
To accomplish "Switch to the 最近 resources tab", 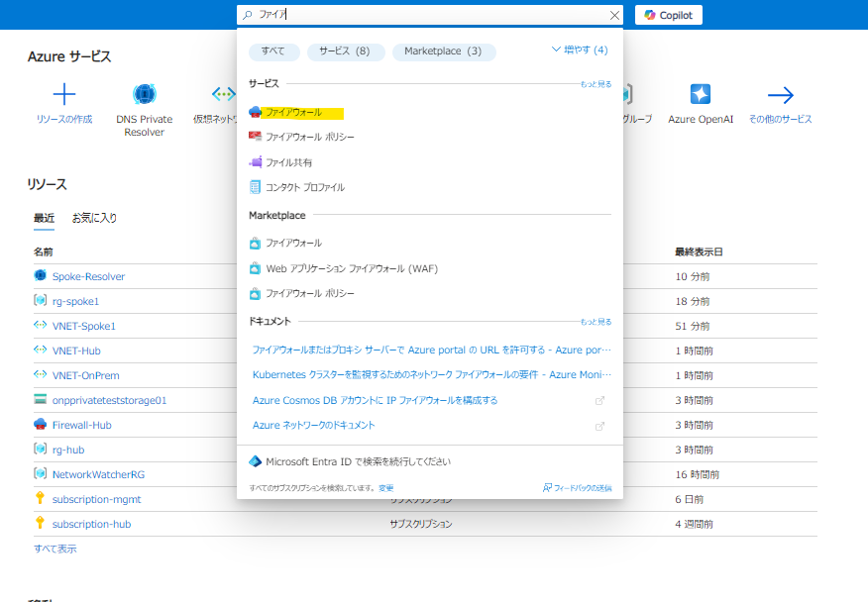I will point(44,218).
